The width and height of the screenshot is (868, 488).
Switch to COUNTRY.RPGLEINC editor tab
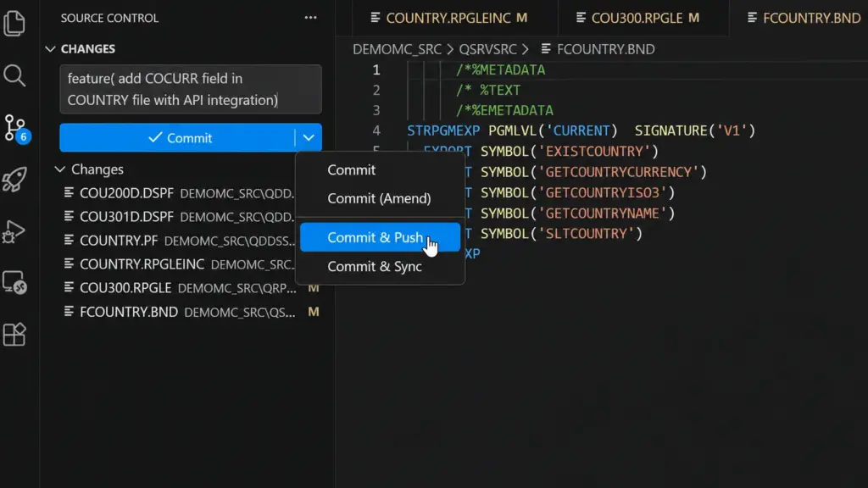pos(455,18)
